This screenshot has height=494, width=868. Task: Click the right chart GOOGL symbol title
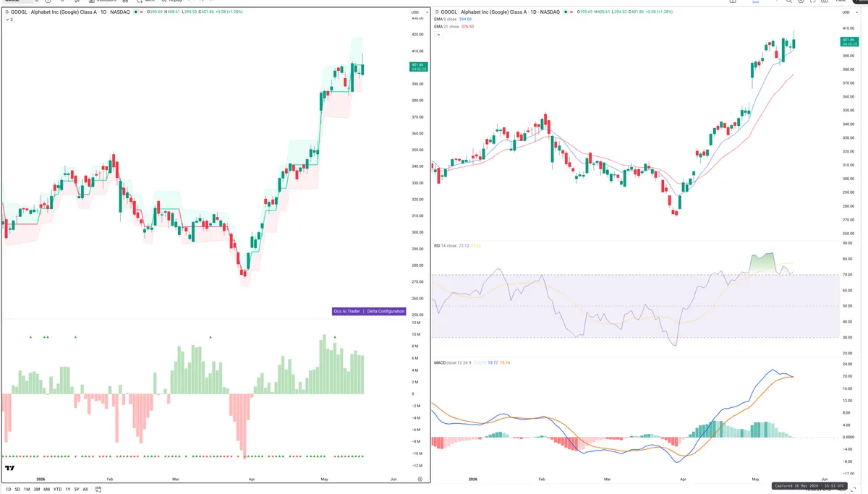click(499, 12)
